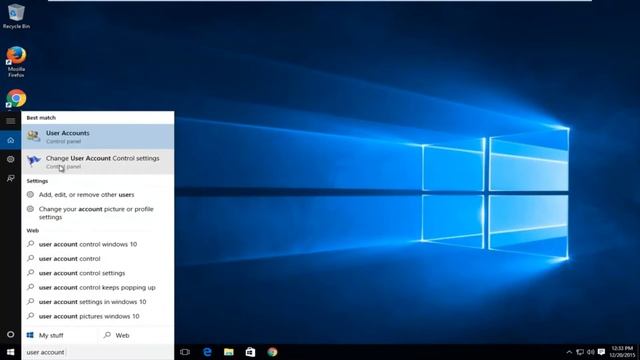Open Add, edit, or remove other users
Image resolution: width=640 pixels, height=360 pixels.
pos(98,195)
